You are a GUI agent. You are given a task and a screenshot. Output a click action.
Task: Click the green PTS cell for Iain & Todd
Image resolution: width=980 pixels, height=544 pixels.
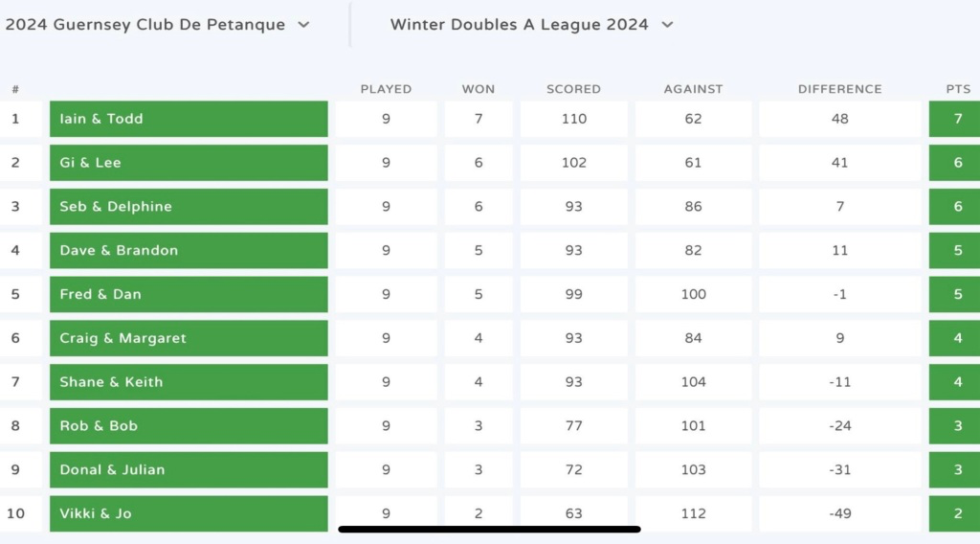click(957, 119)
